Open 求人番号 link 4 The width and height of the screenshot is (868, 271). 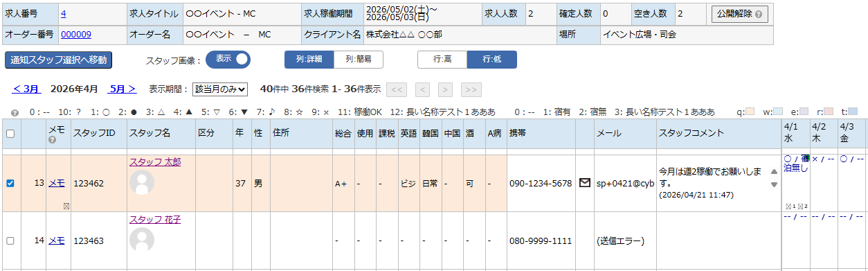64,14
